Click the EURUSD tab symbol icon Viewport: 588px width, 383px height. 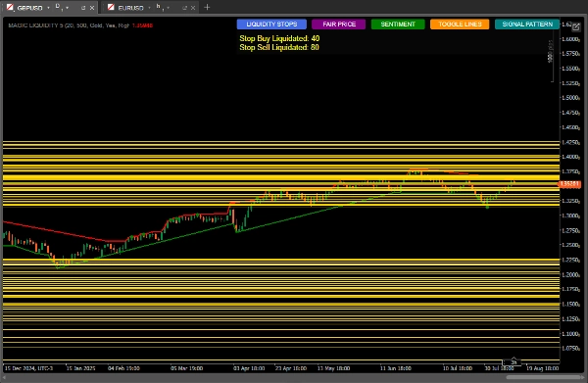(x=111, y=7)
